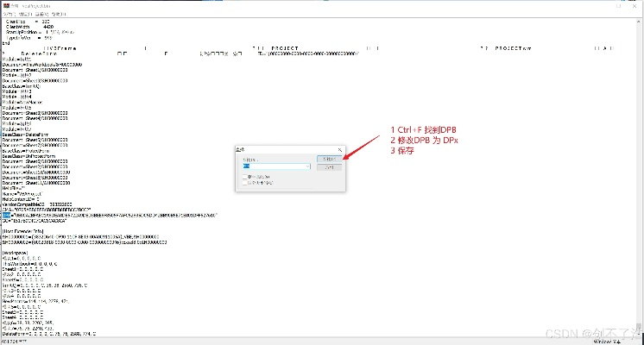644x345 pixels.
Task: Maximize the editor window
Action: tap(619, 6)
